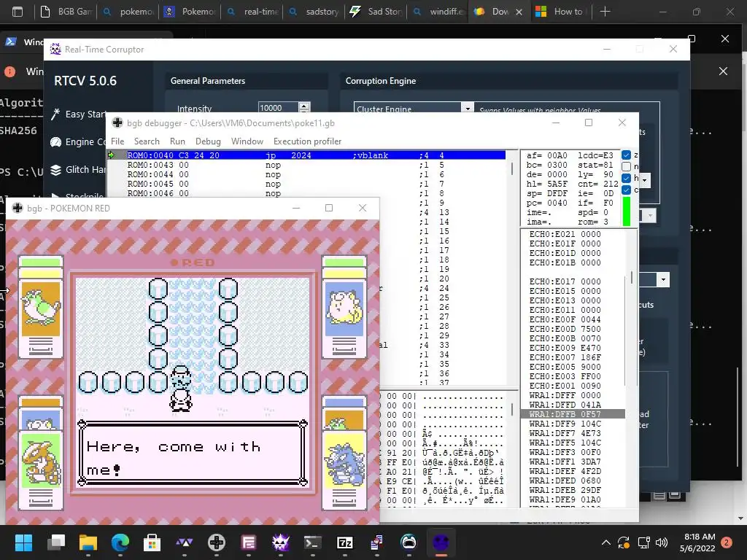Click the green current-instruction arrow in debugger
747x560 pixels.
pos(112,155)
